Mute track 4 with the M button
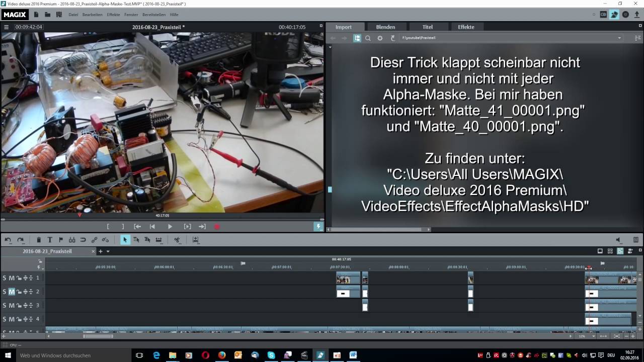 point(12,319)
